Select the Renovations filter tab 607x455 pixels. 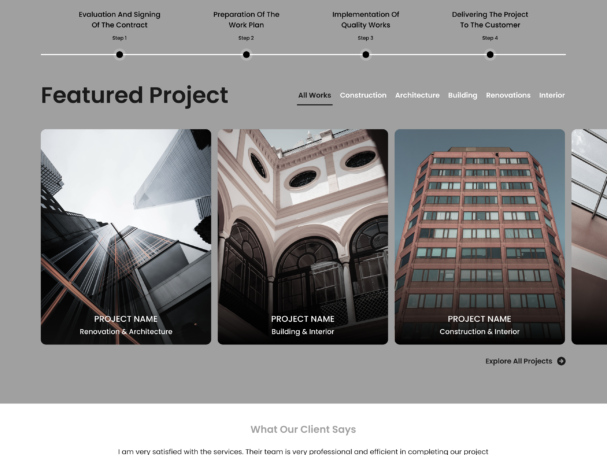tap(508, 95)
